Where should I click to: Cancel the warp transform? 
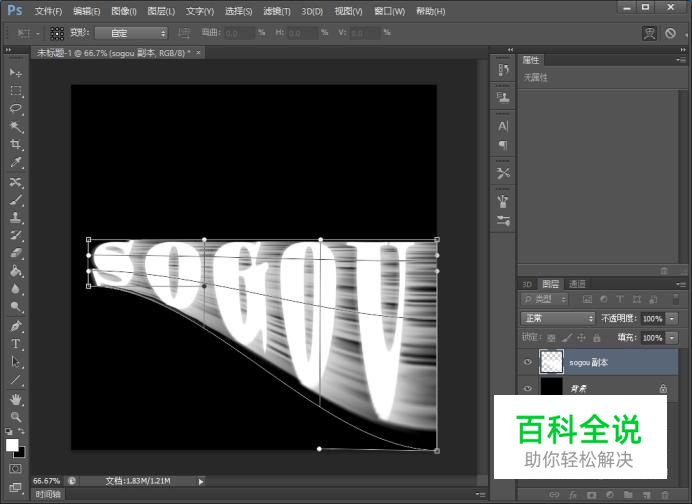(670, 33)
